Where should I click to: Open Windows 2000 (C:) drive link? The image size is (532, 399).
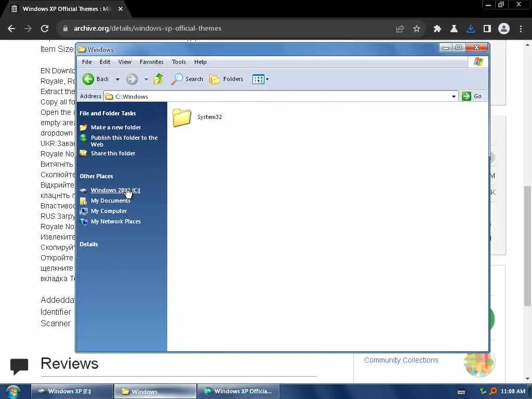coord(115,190)
